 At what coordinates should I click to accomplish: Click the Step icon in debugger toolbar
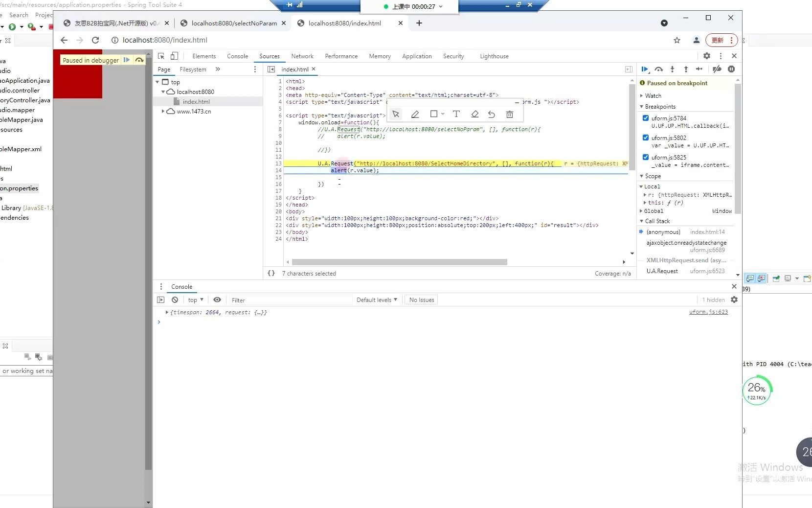pos(699,69)
